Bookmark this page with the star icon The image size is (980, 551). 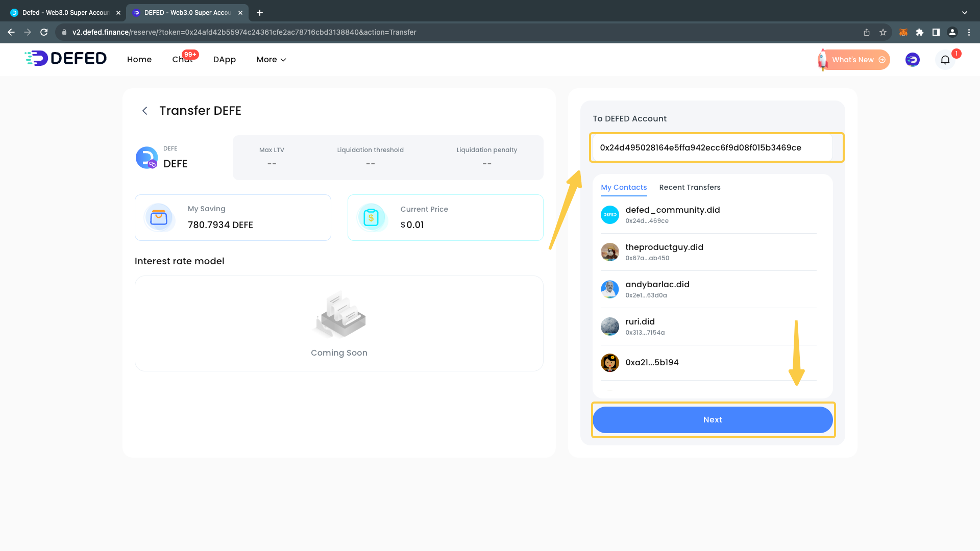point(883,32)
